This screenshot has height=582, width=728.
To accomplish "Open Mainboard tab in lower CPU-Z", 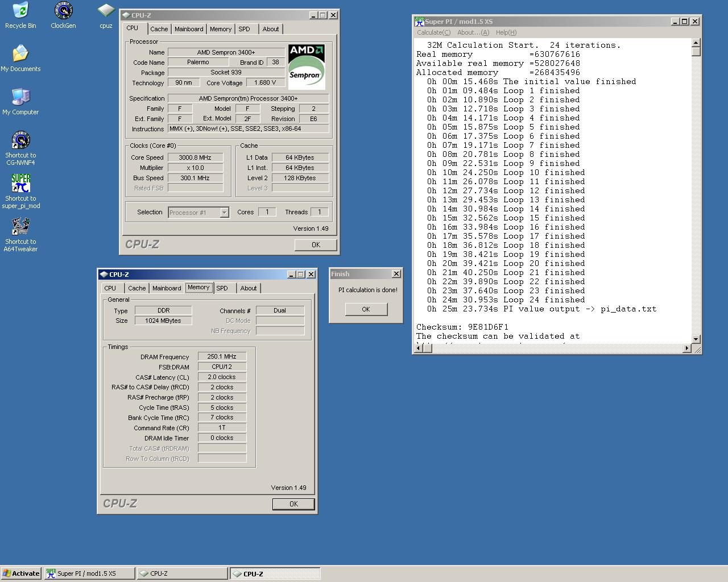I will pyautogui.click(x=167, y=288).
